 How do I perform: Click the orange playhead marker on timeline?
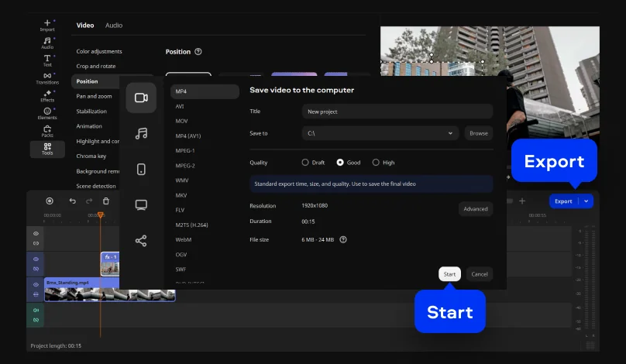pos(100,215)
